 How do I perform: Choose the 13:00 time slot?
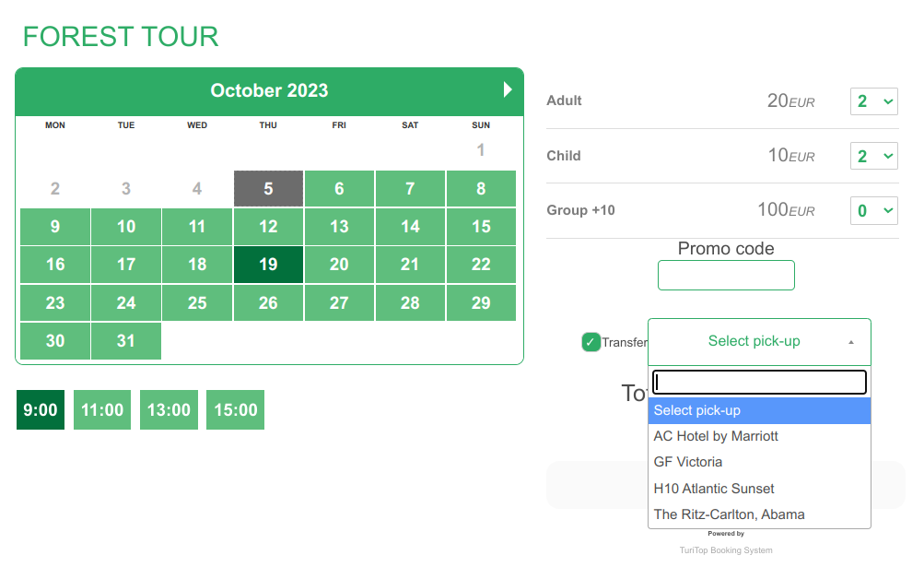coord(169,410)
